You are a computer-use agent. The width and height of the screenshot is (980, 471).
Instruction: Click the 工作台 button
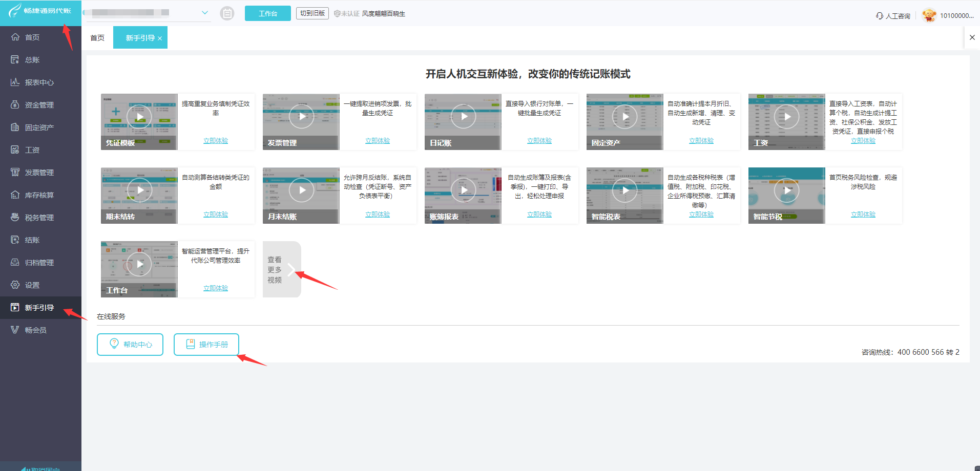click(x=267, y=13)
